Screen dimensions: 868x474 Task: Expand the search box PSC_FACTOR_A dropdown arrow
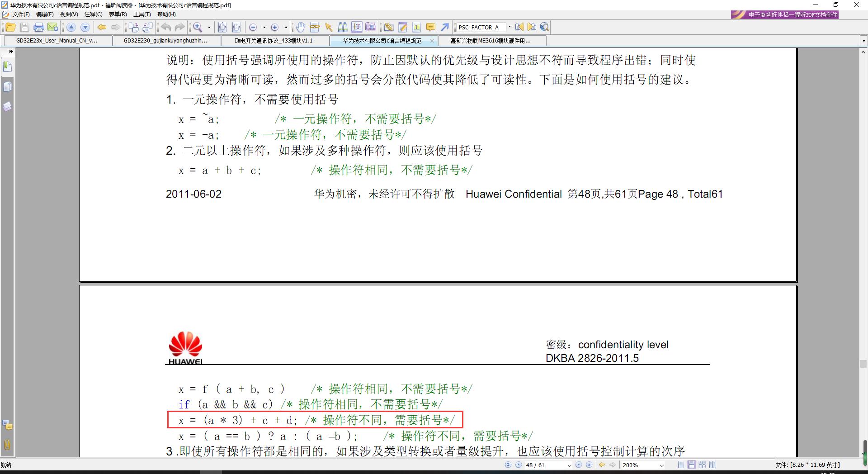[509, 27]
